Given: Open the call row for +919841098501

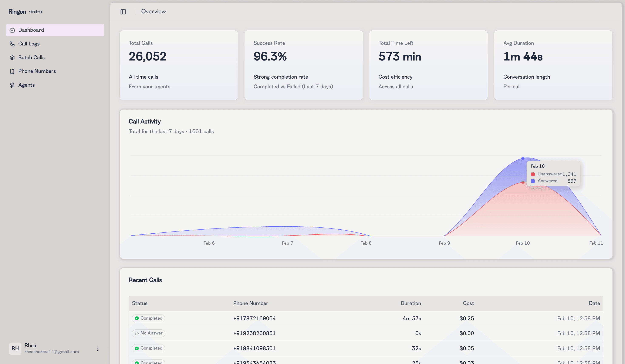Looking at the screenshot, I should tap(254, 348).
